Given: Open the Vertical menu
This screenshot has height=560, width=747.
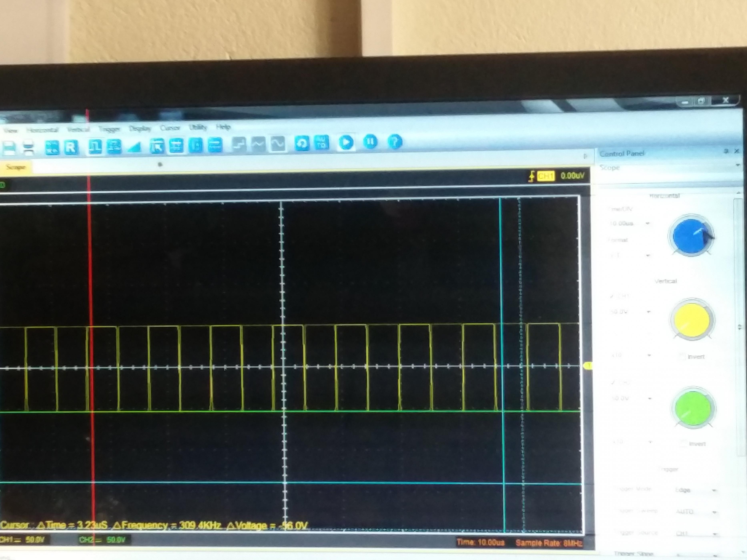Looking at the screenshot, I should pos(78,129).
